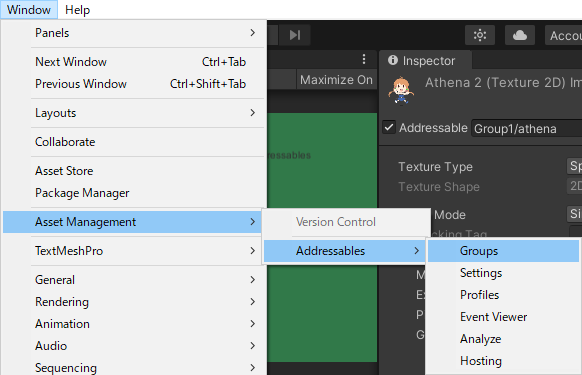The width and height of the screenshot is (582, 375).
Task: Open the panel's three-dot options menu
Action: point(364,59)
